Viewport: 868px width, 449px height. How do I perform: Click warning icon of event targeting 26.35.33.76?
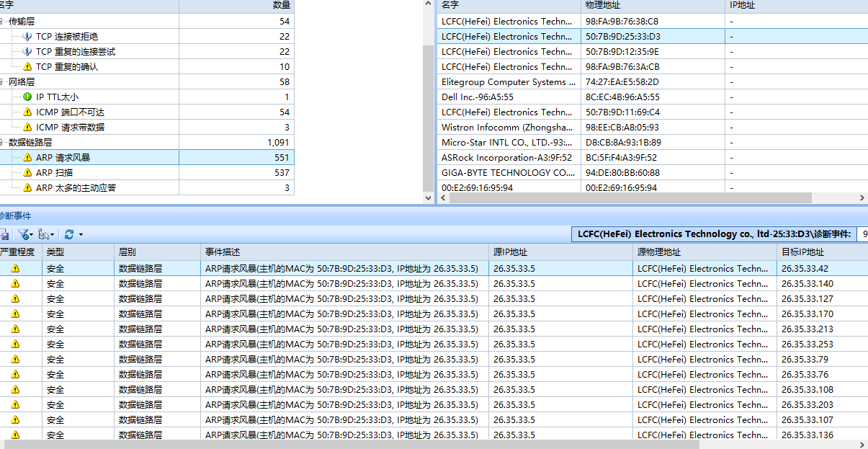(15, 374)
